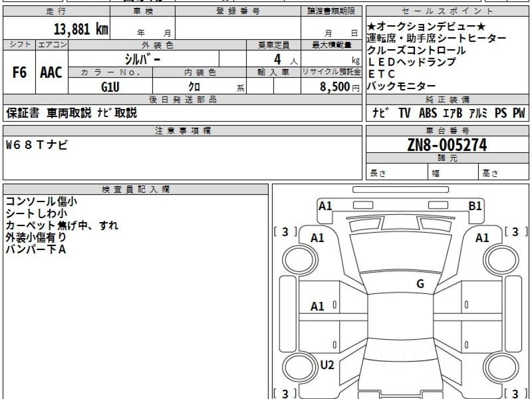Select TV in the equipment row
532x399 pixels.
[404, 113]
